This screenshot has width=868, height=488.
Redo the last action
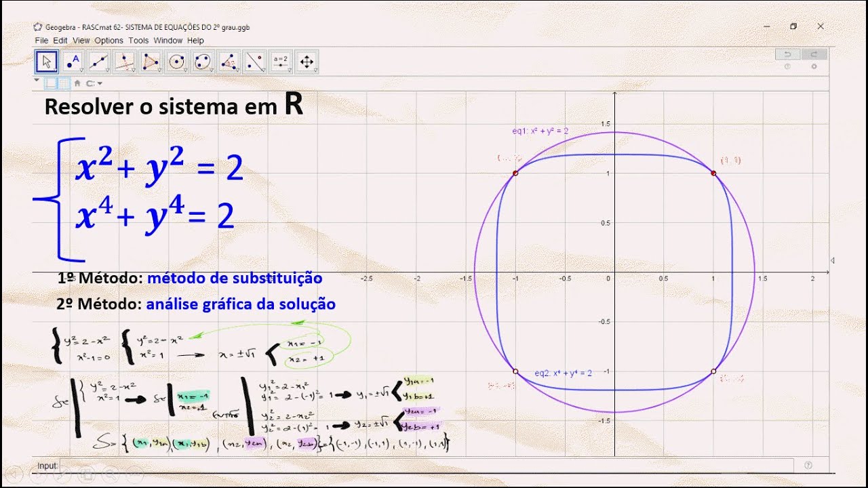tap(814, 54)
